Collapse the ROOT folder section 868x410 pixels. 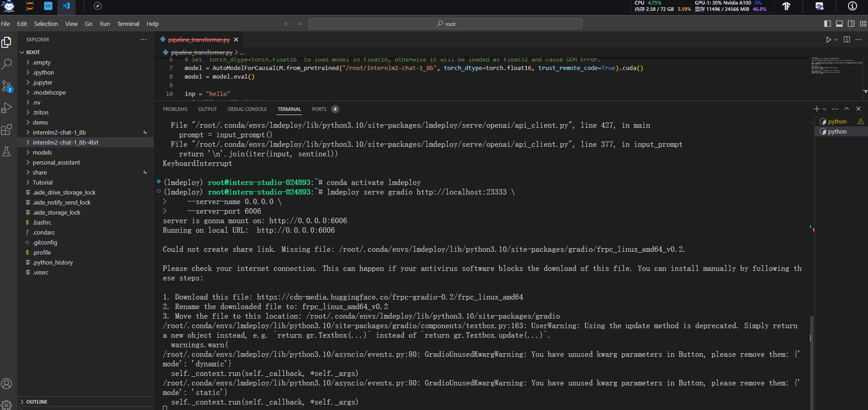tap(86, 52)
